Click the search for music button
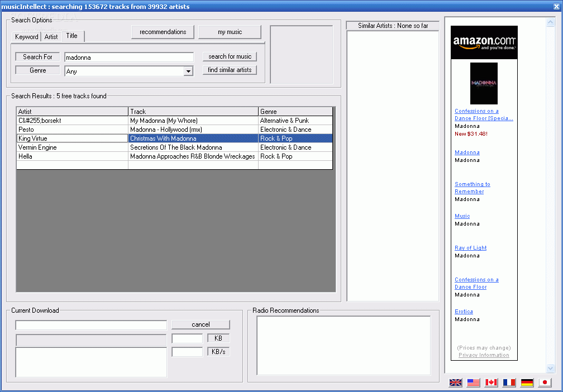This screenshot has width=563, height=392. click(230, 56)
